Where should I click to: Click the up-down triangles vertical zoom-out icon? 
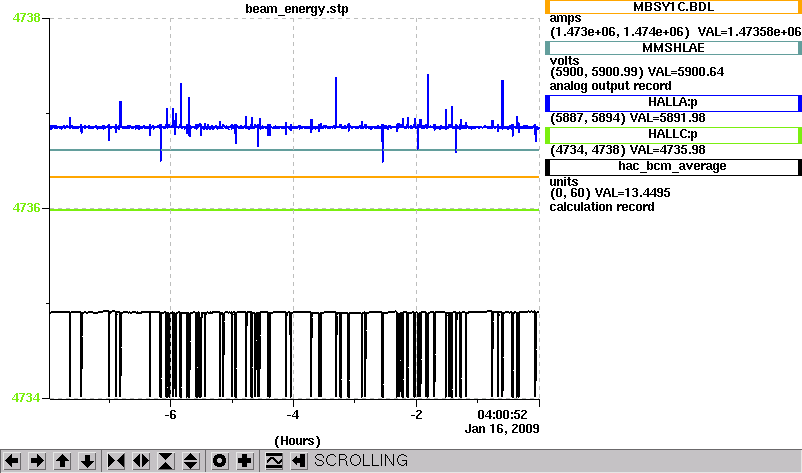click(x=191, y=461)
